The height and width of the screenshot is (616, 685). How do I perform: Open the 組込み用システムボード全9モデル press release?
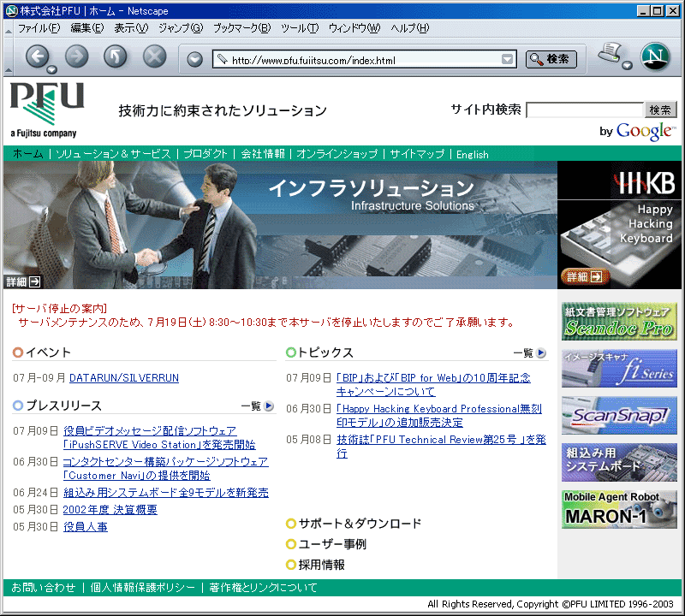click(x=166, y=493)
